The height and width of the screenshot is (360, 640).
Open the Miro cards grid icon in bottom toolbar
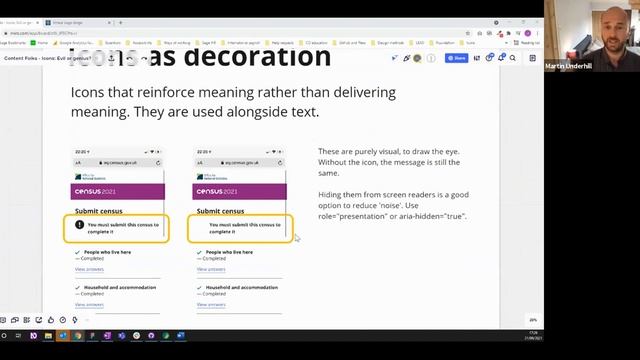[27, 320]
